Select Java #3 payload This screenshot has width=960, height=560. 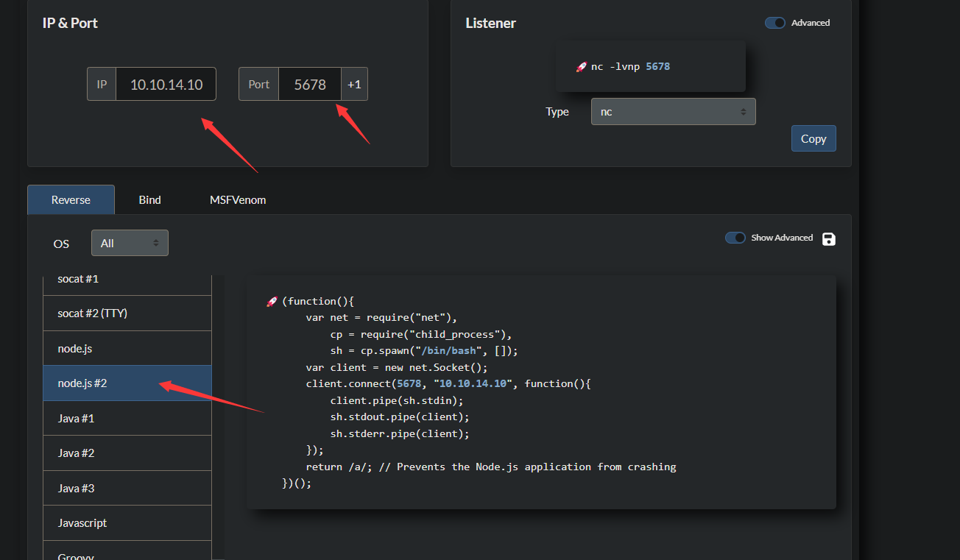pos(127,488)
